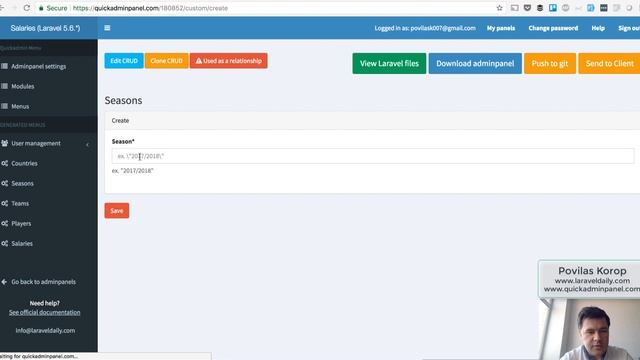Screen dimensions: 640x360
Task: Open See official documentation link
Action: 44,312
